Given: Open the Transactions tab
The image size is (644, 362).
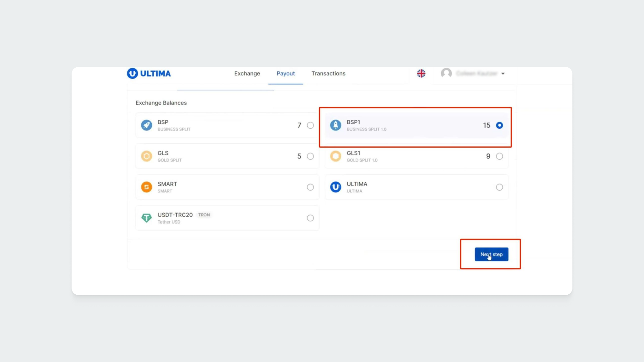Looking at the screenshot, I should point(328,73).
